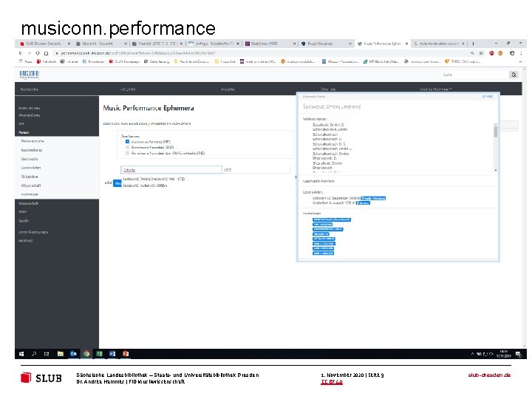Open the Recherche menu in the navigation bar
The height and width of the screenshot is (399, 532).
(29, 89)
